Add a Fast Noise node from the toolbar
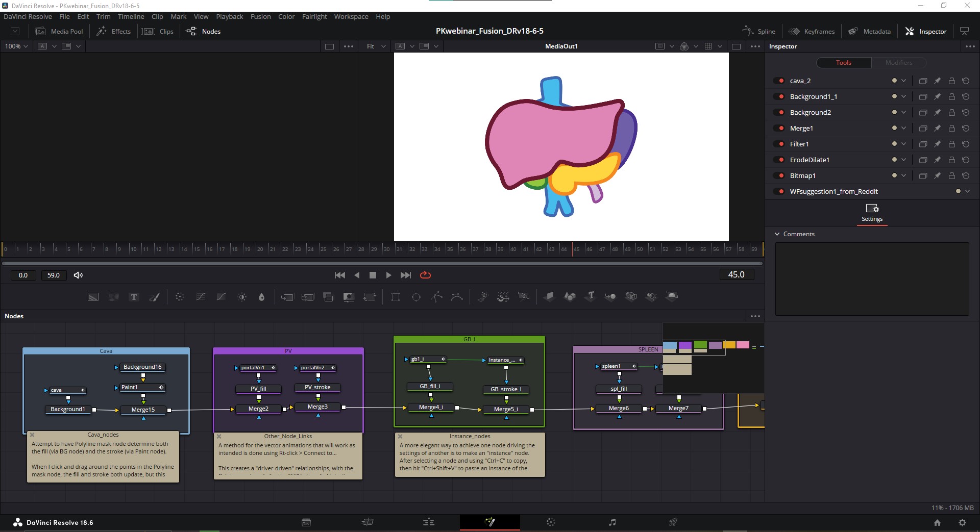 pyautogui.click(x=113, y=297)
